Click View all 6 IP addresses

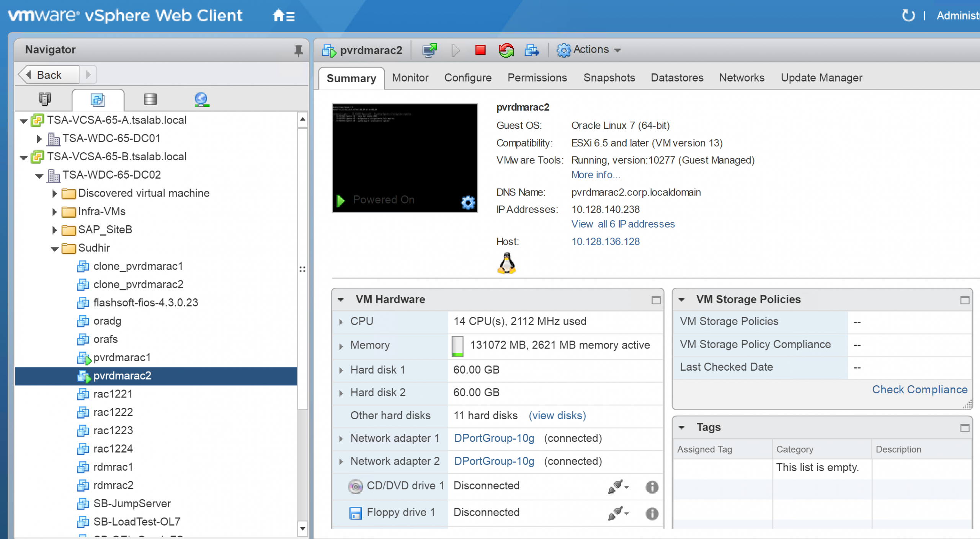pyautogui.click(x=623, y=224)
